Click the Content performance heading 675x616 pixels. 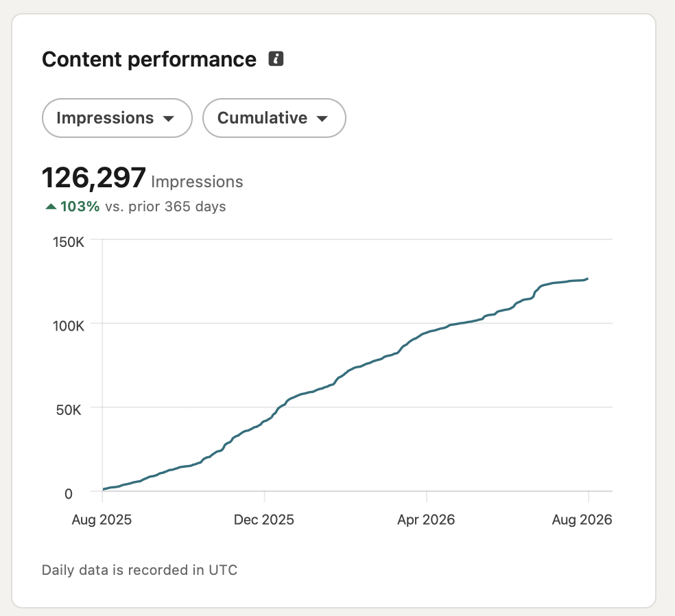point(149,60)
